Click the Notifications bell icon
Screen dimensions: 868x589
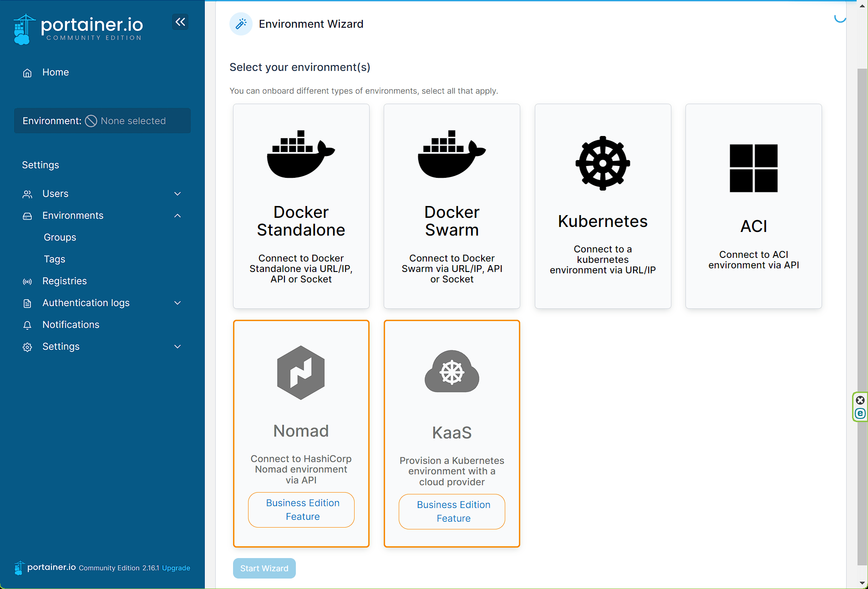point(27,325)
